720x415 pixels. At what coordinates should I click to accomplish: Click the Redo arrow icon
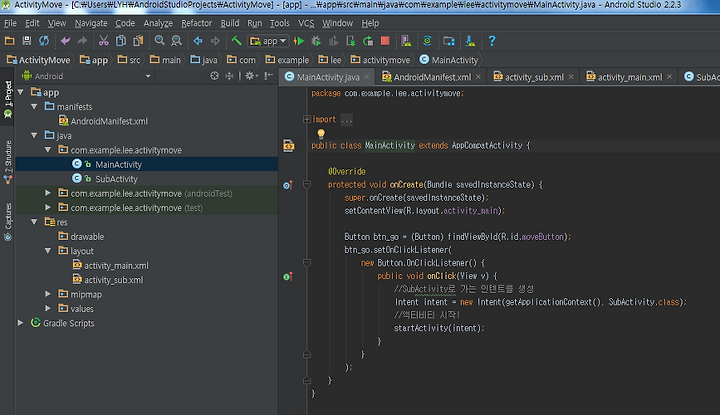(x=82, y=41)
